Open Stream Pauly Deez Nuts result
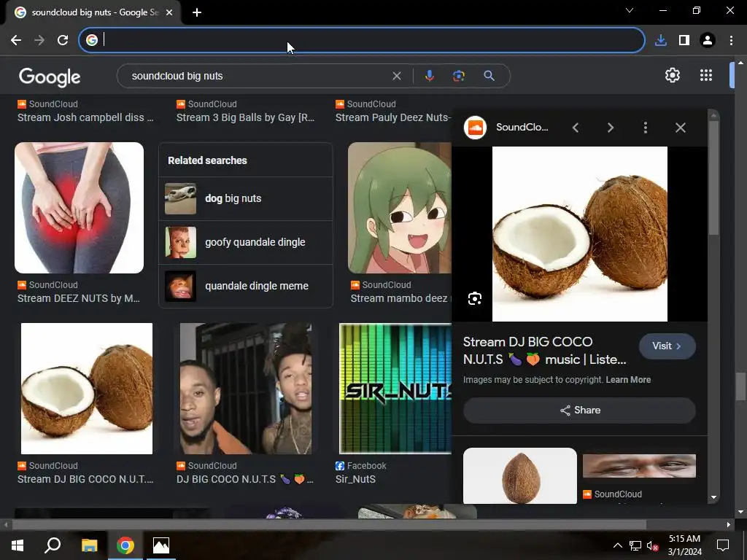 point(393,117)
